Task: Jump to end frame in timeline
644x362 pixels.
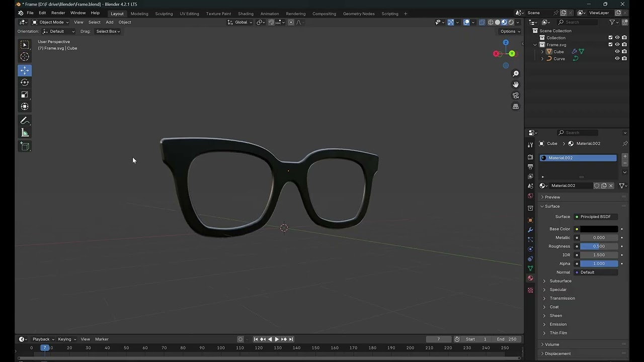Action: [291, 339]
